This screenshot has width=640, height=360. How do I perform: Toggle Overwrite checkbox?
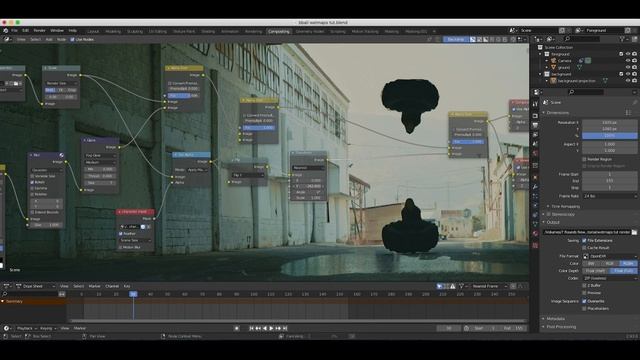click(x=584, y=301)
